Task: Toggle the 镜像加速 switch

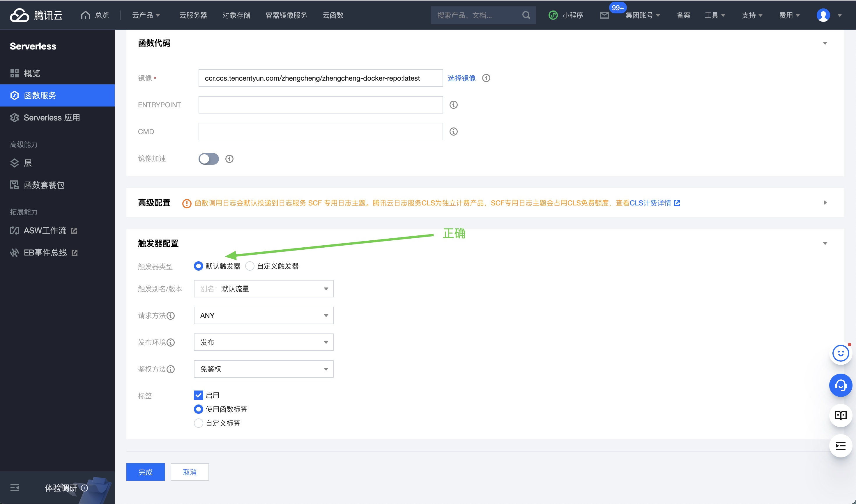Action: (209, 159)
